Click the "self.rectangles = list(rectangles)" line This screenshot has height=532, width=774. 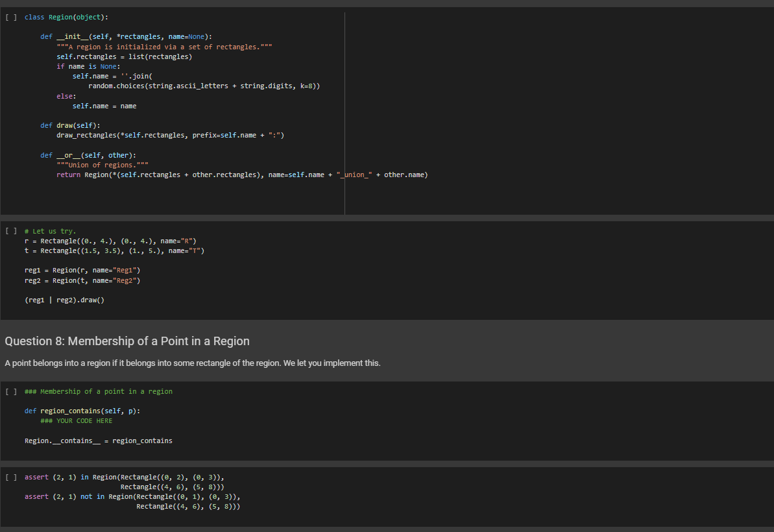click(x=124, y=56)
